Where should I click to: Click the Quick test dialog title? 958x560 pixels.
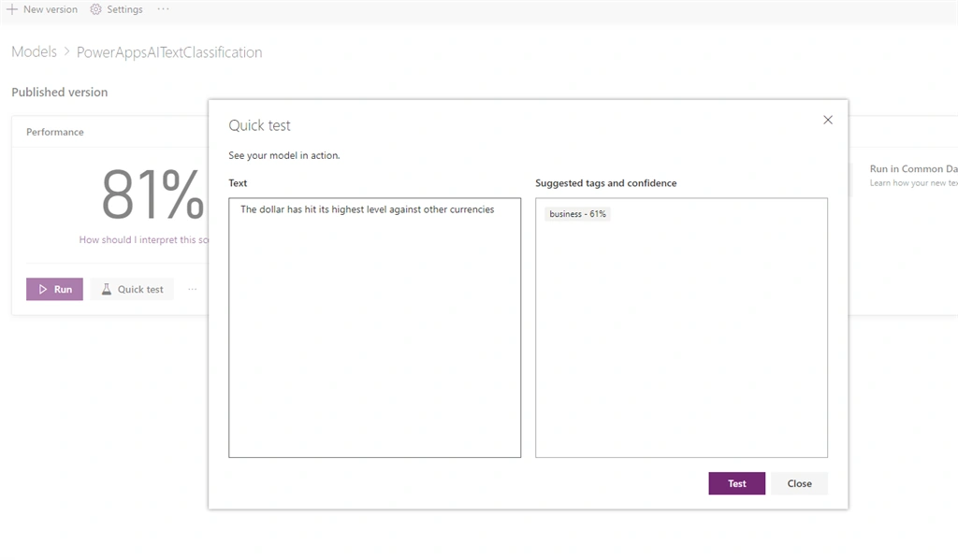tap(260, 125)
